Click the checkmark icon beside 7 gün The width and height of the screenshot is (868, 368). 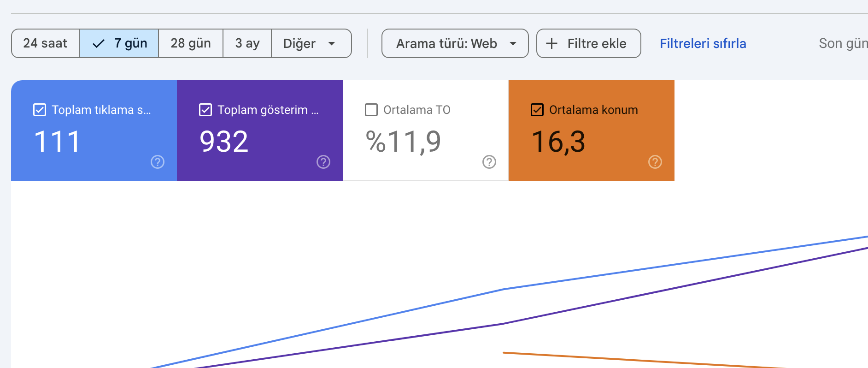pos(99,44)
